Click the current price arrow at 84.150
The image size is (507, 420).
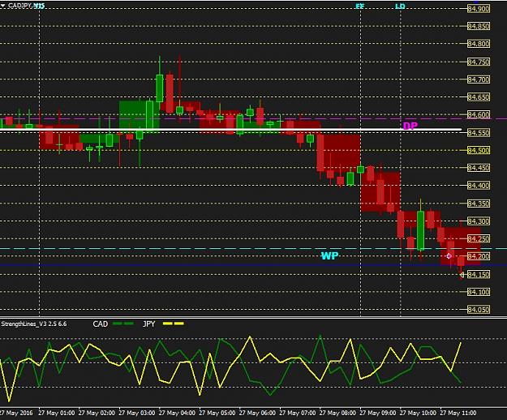coord(462,275)
